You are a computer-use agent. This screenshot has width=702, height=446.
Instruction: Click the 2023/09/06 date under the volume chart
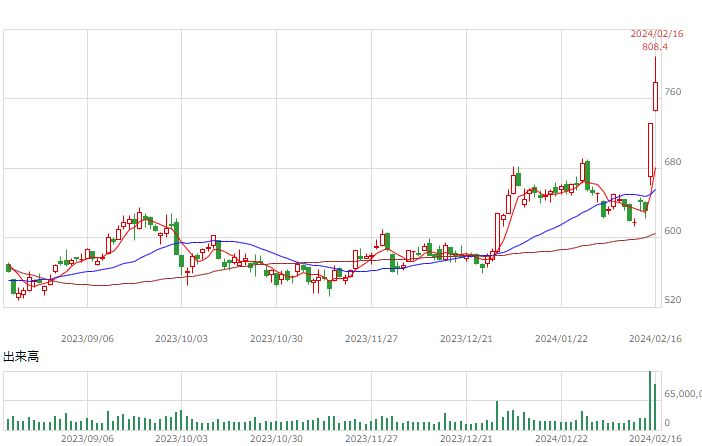[87, 439]
